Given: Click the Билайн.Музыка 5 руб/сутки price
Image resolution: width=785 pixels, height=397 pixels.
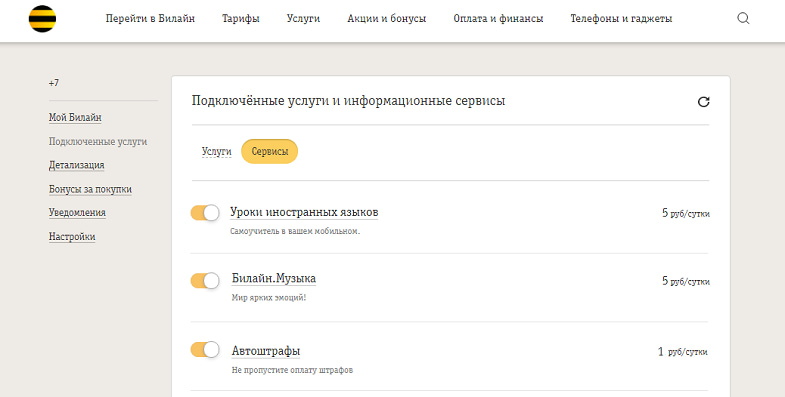Looking at the screenshot, I should click(686, 281).
